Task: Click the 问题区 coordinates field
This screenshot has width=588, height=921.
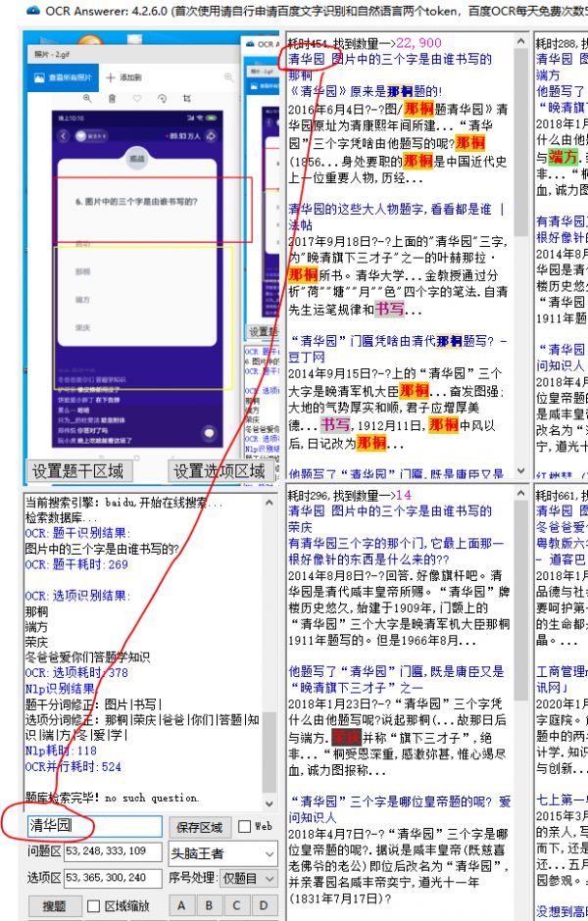Action: (x=114, y=851)
